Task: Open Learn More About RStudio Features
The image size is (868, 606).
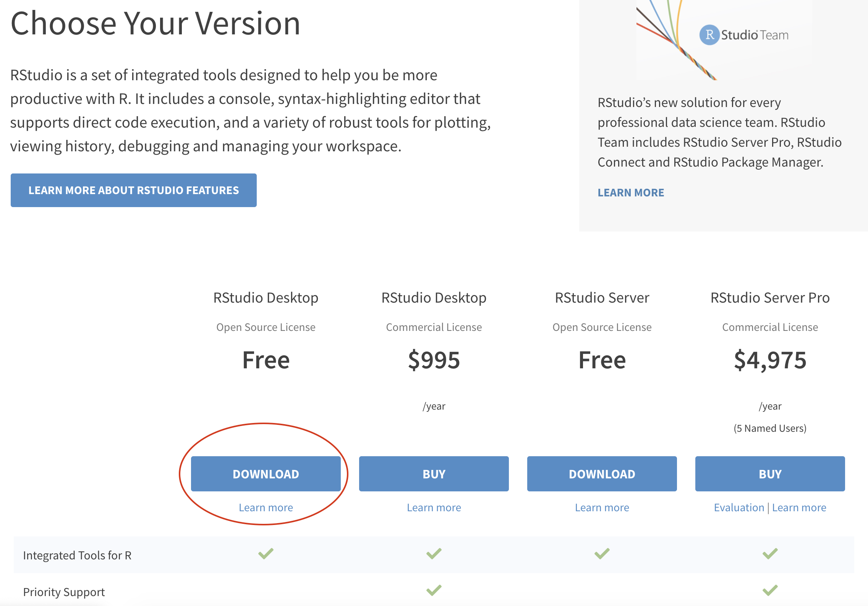Action: (134, 190)
